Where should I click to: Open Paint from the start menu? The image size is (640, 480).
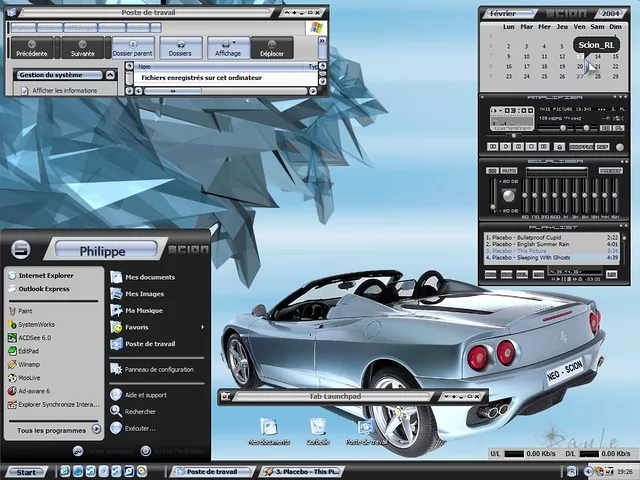pyautogui.click(x=25, y=311)
